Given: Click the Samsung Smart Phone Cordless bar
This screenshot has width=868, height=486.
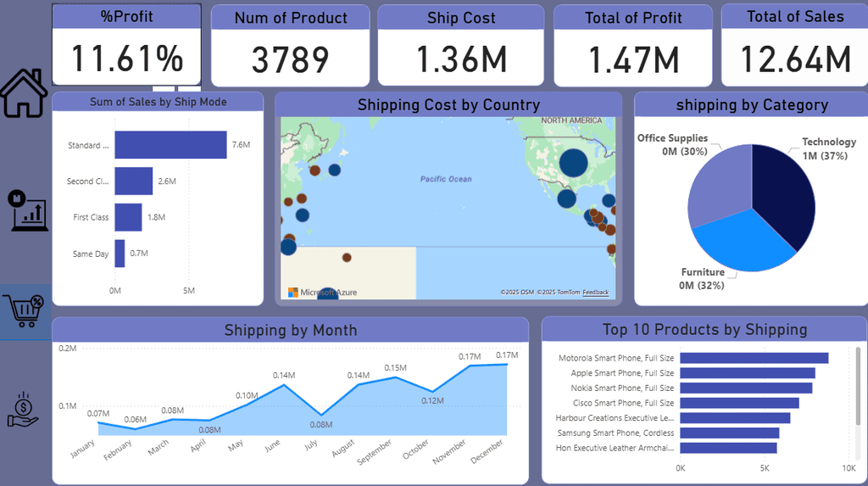Looking at the screenshot, I should pyautogui.click(x=730, y=433).
